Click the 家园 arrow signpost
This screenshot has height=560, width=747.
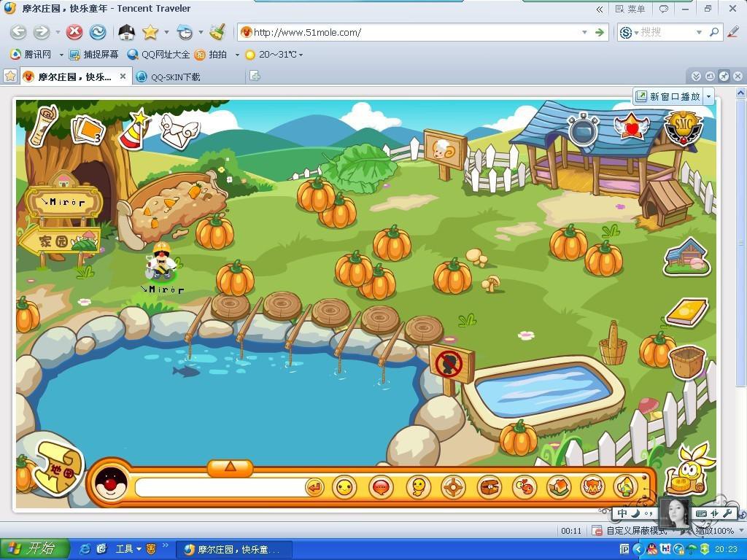click(x=59, y=241)
